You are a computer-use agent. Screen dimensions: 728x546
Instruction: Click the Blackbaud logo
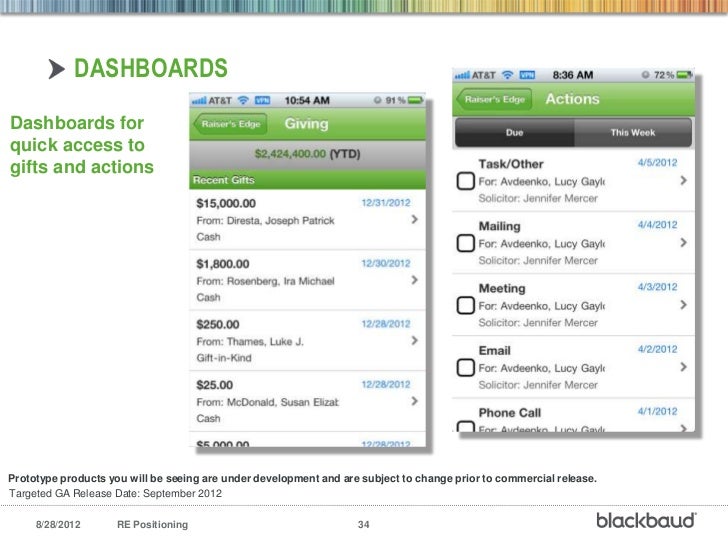coord(646,520)
